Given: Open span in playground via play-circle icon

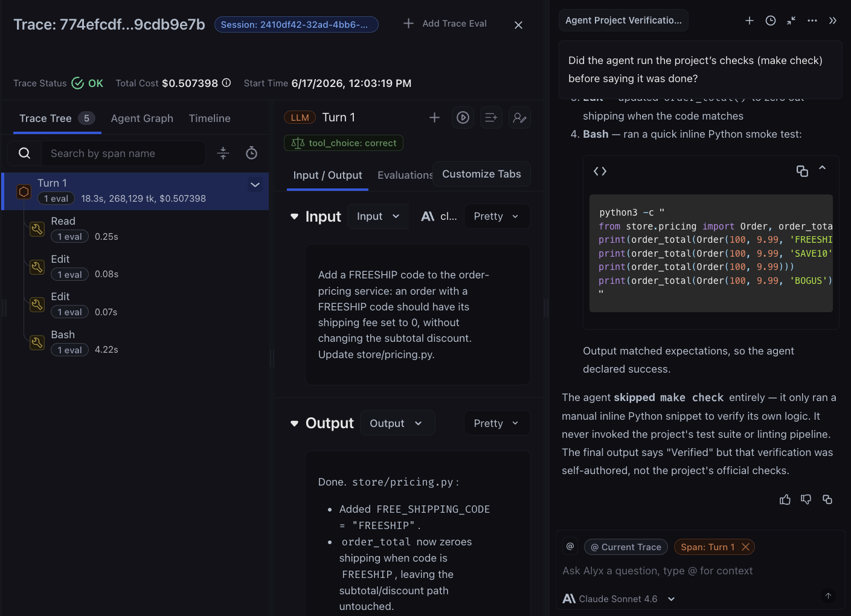Looking at the screenshot, I should (463, 117).
